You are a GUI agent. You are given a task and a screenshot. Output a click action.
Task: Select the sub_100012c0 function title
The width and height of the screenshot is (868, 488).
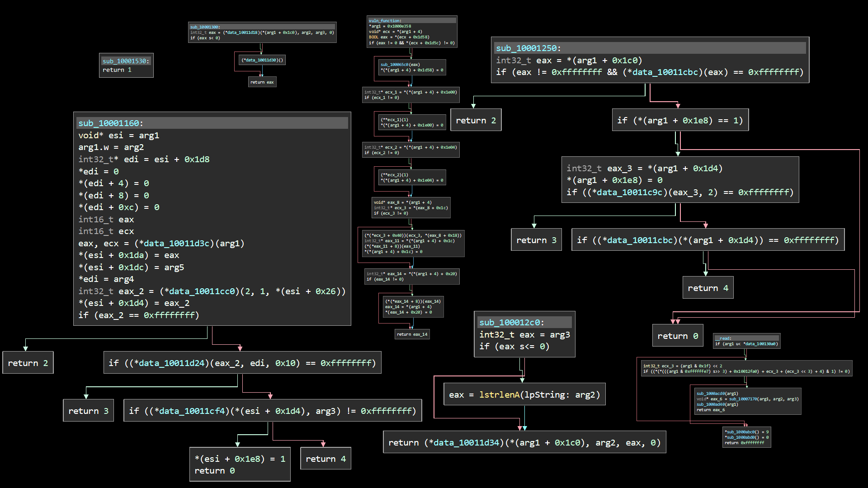point(511,322)
